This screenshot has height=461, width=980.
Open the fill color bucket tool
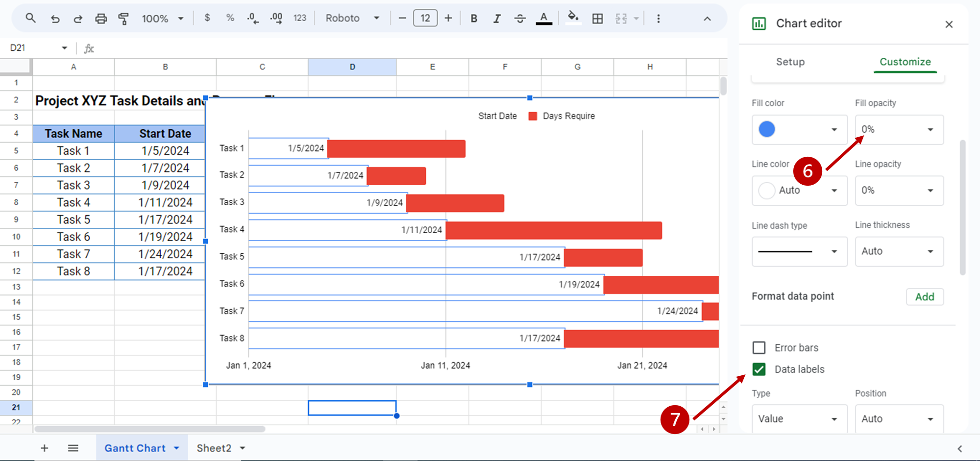click(572, 18)
